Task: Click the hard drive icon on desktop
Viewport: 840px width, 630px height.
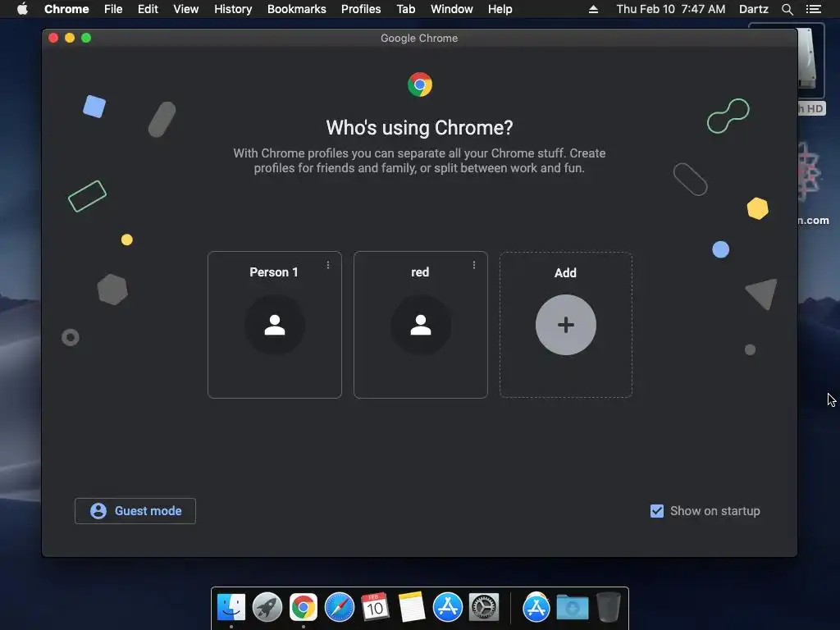Action: point(807,59)
